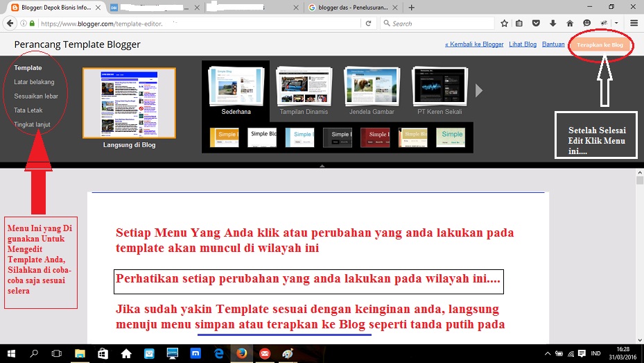Go to Firefox home page icon
The width and height of the screenshot is (644, 363).
point(570,24)
